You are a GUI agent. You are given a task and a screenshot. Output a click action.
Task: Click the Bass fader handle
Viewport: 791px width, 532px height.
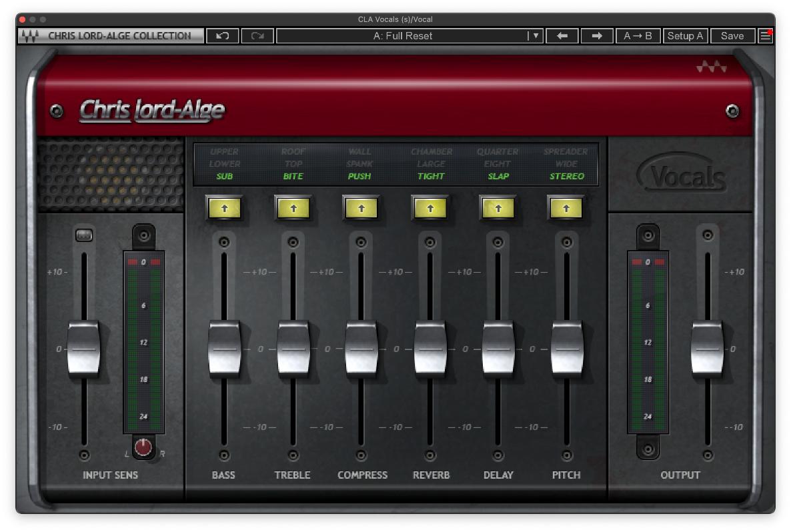click(225, 349)
